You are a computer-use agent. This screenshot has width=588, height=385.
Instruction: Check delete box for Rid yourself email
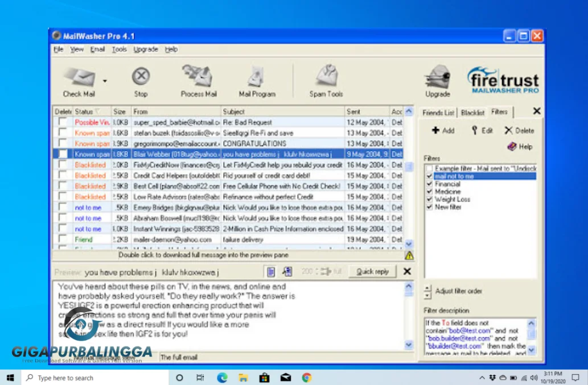(x=63, y=175)
